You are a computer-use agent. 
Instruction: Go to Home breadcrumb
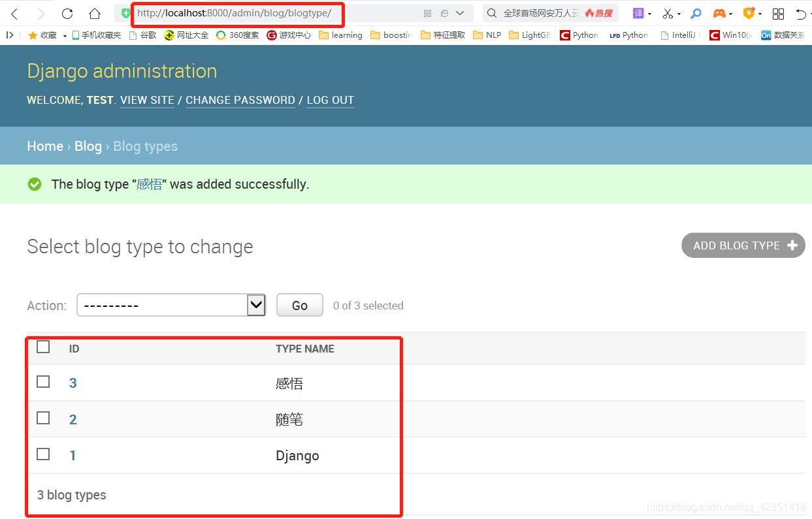(45, 146)
